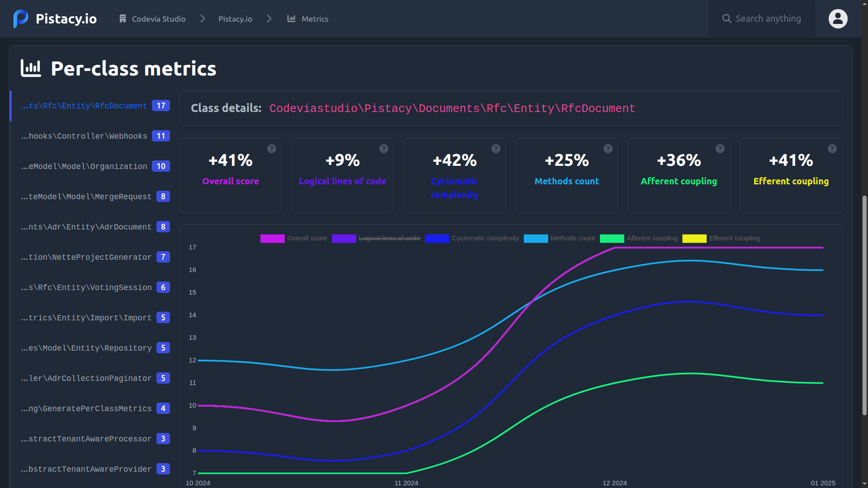
Task: Click the 12 2024 axis label
Action: click(614, 483)
